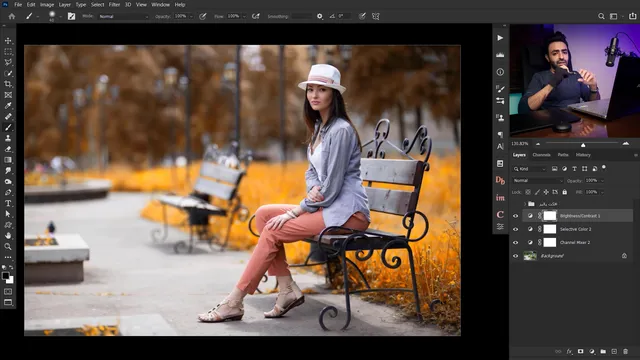This screenshot has width=640, height=360.
Task: Hide the Channel Mixer 2 layer
Action: [x=516, y=242]
